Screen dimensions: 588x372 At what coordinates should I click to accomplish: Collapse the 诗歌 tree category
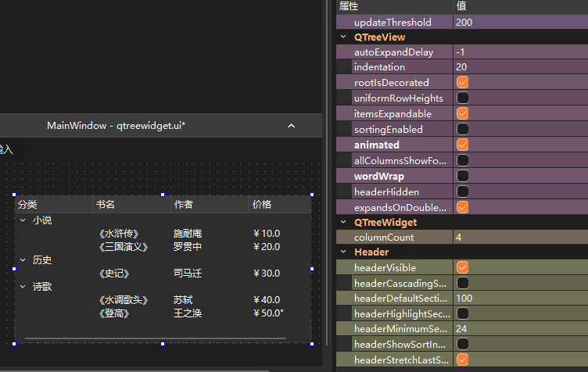point(22,287)
